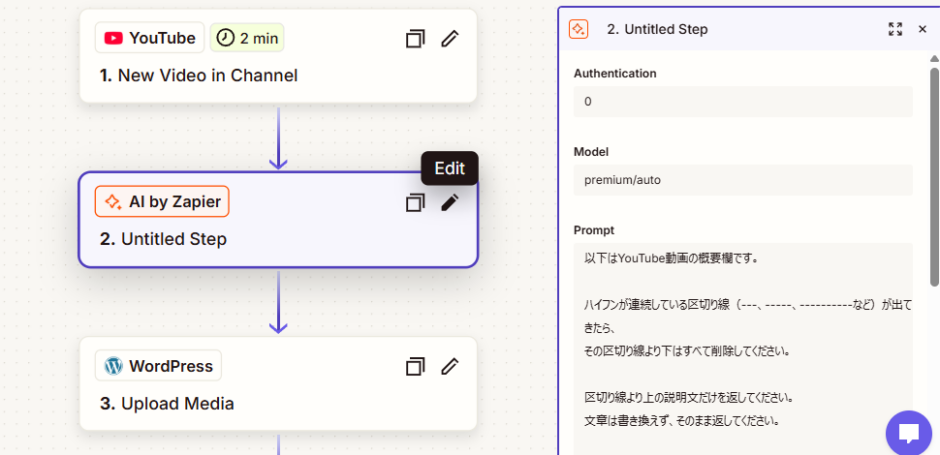
Task: Click the Model label
Action: [x=591, y=152]
